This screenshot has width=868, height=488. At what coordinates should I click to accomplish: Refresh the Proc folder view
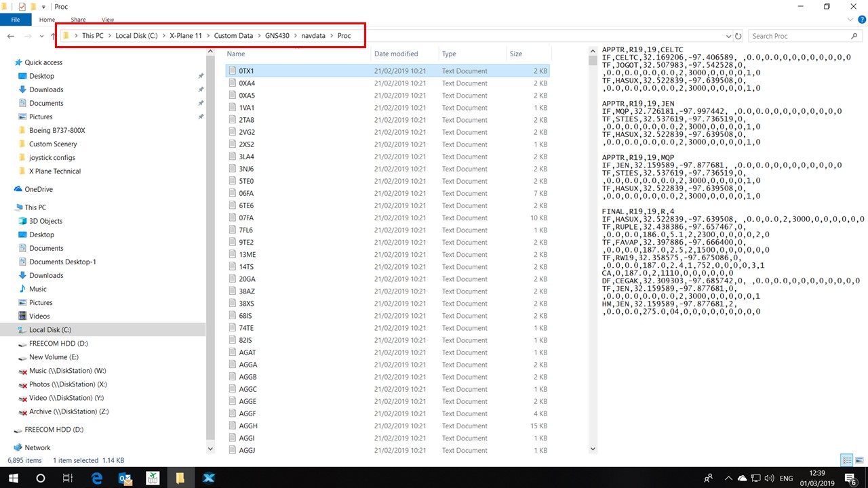point(738,36)
